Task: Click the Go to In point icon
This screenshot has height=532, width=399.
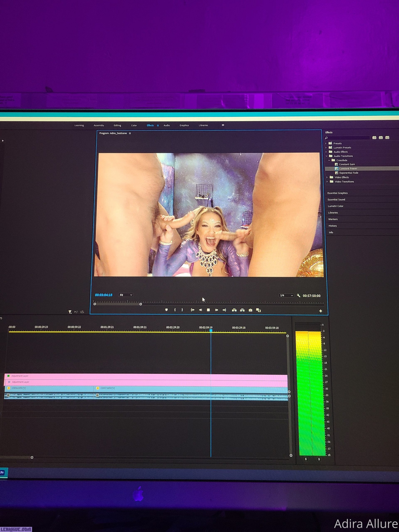Action: pos(192,310)
